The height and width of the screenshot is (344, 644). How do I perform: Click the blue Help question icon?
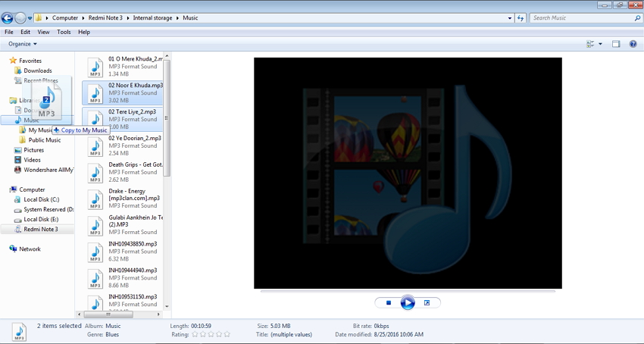point(633,44)
